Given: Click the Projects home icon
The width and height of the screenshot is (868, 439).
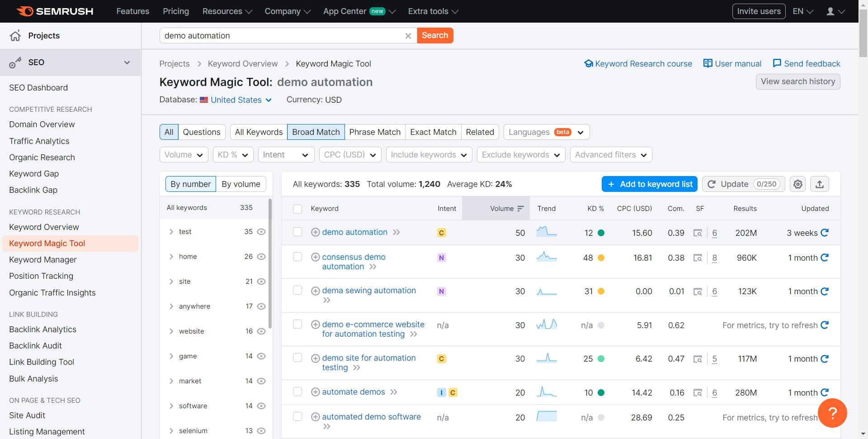Looking at the screenshot, I should tap(15, 36).
